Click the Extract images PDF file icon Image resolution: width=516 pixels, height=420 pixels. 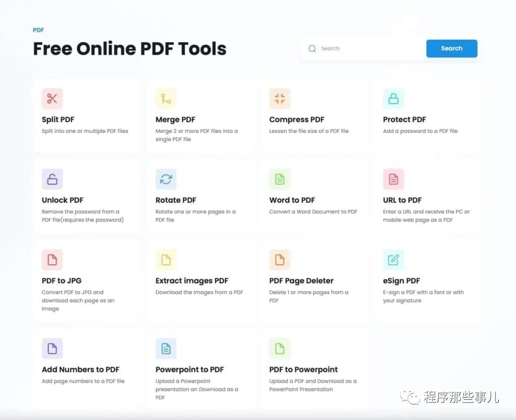click(166, 260)
